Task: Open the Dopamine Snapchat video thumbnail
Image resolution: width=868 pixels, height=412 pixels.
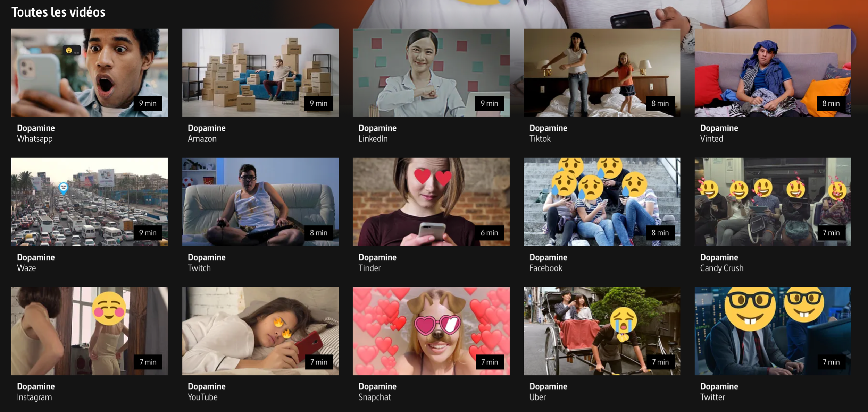Action: coord(431,331)
